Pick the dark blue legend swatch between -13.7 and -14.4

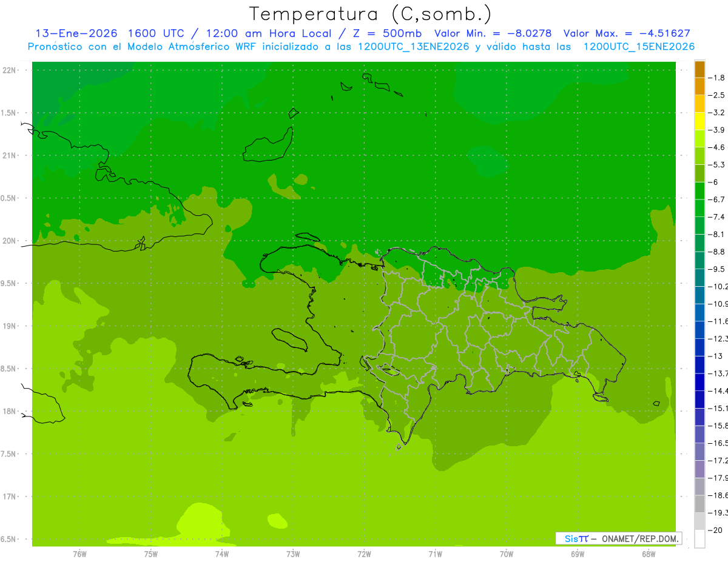tap(699, 382)
